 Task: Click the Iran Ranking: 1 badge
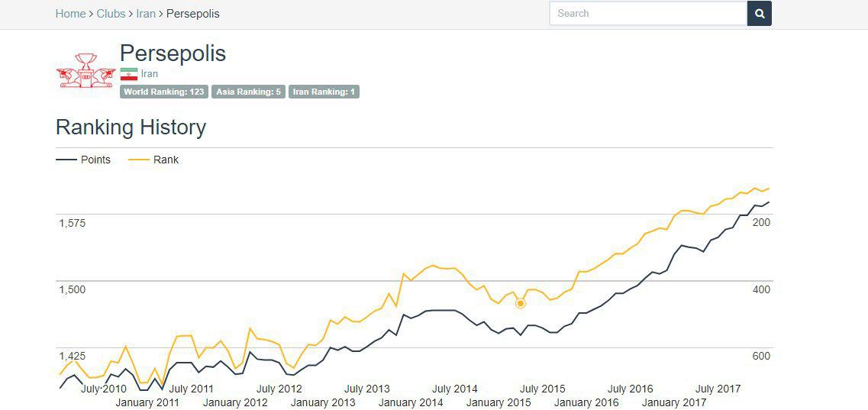point(324,92)
